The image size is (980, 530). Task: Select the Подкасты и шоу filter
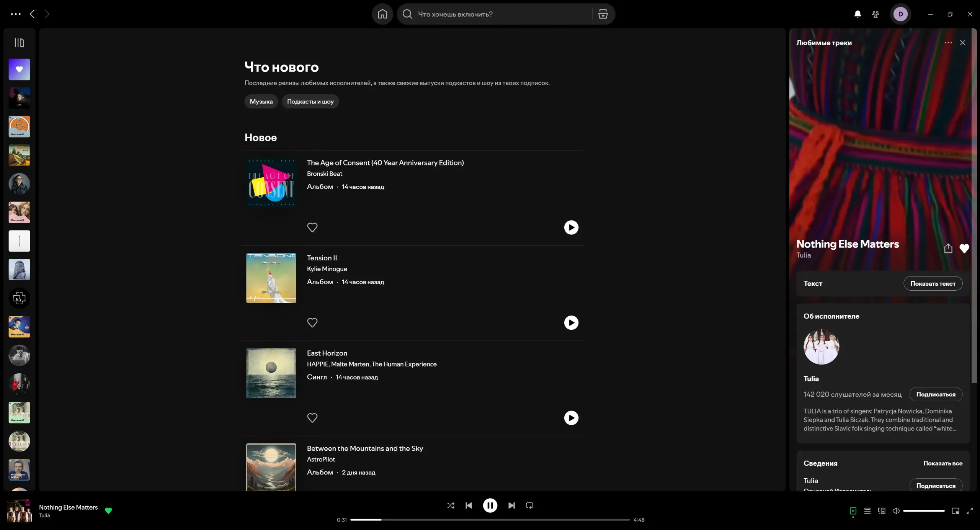click(x=310, y=101)
